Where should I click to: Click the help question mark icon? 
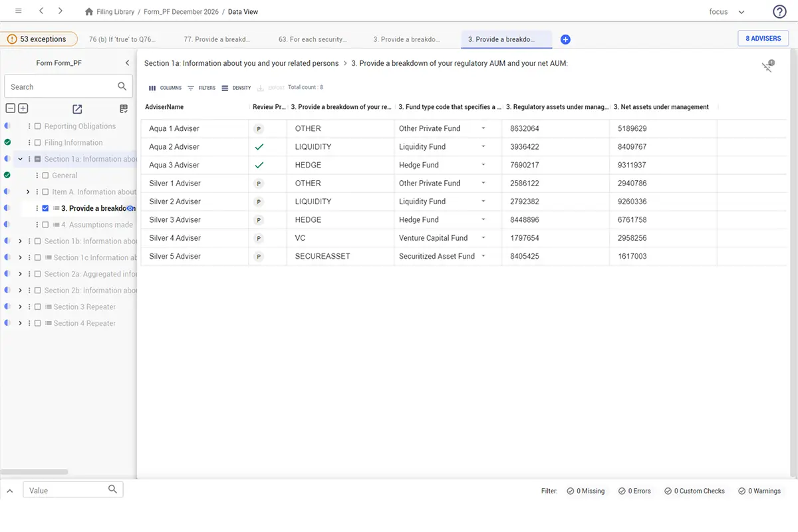(x=779, y=11)
